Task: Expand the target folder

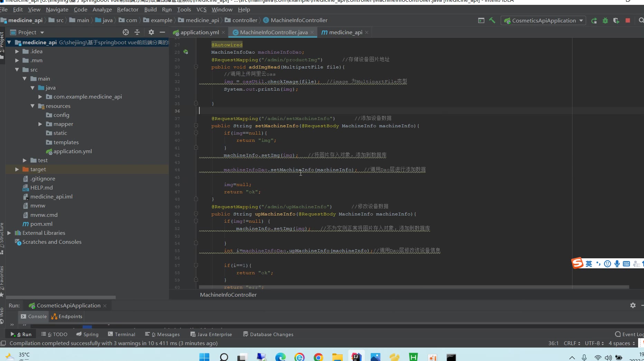Action: pyautogui.click(x=17, y=169)
